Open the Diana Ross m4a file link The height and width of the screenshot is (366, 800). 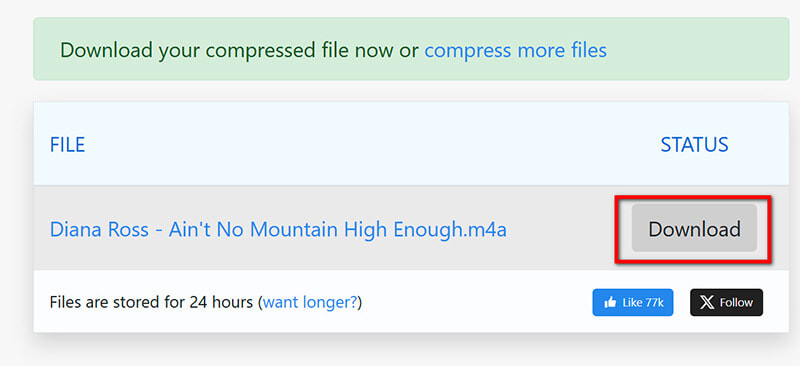278,229
